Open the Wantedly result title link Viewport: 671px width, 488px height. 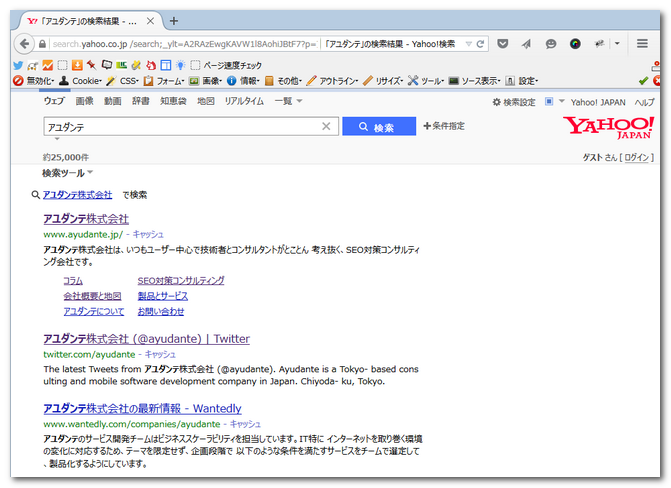pos(142,408)
